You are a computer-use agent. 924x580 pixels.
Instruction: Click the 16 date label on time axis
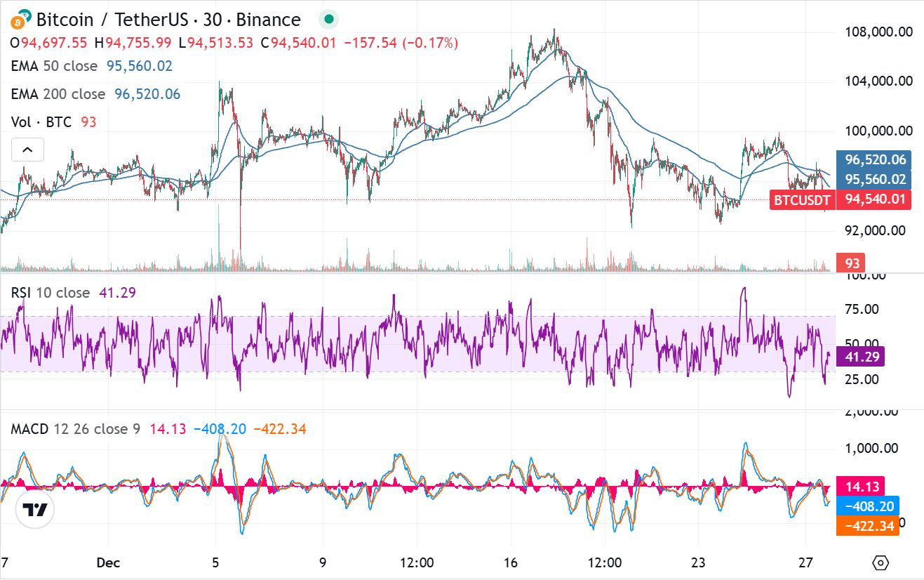click(x=510, y=563)
